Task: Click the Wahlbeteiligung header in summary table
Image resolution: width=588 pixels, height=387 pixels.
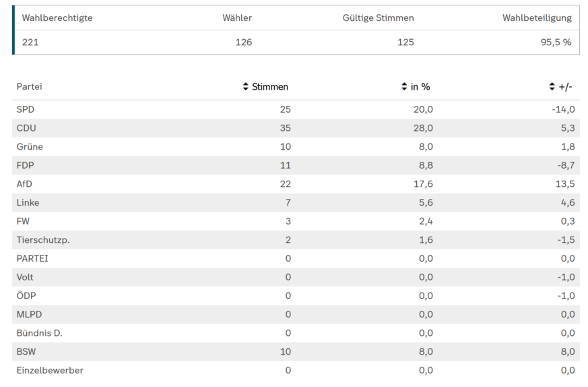Action: click(537, 18)
